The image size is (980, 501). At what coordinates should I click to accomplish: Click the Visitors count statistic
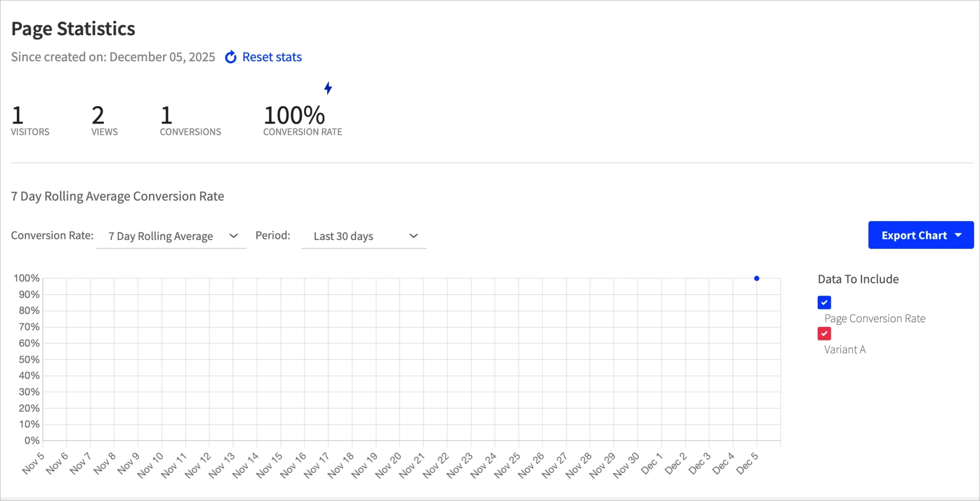[18, 115]
